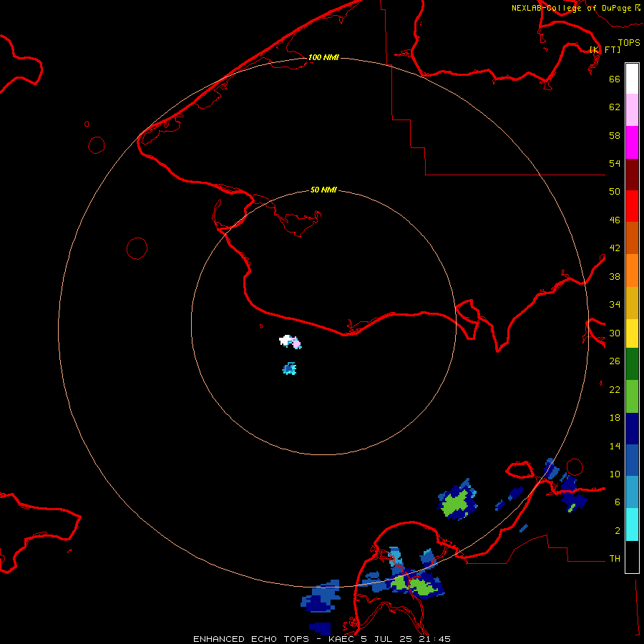Click the 6 legend value
This screenshot has height=644, width=644.
tap(618, 502)
